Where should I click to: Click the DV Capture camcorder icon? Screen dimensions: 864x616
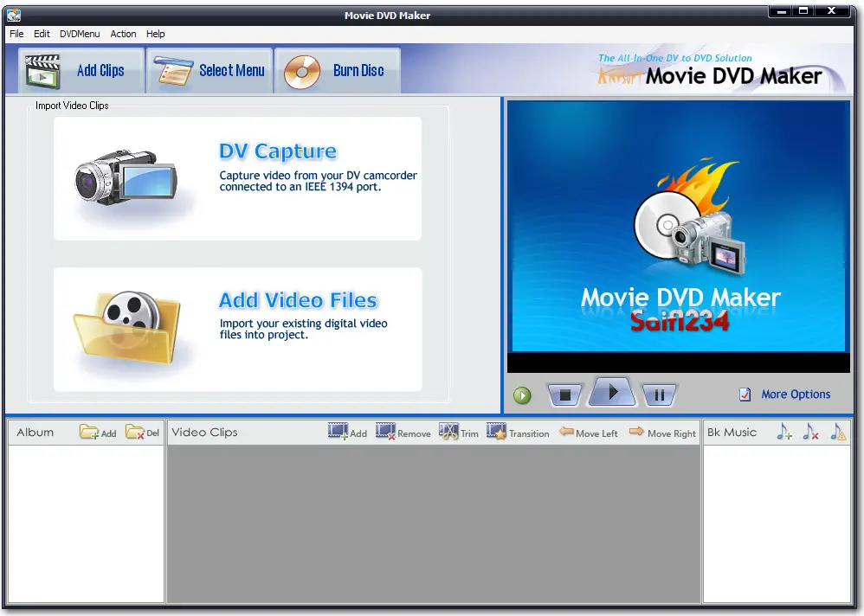pyautogui.click(x=126, y=178)
